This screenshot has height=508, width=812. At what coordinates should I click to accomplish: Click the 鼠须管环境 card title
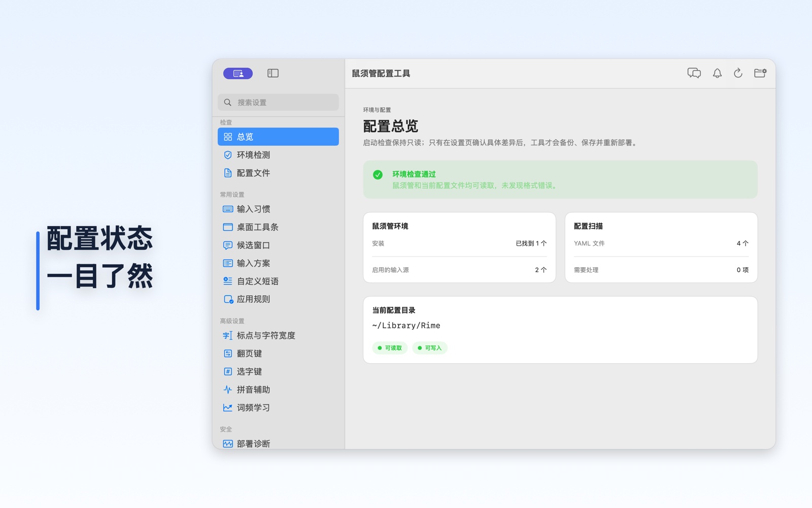coord(390,226)
